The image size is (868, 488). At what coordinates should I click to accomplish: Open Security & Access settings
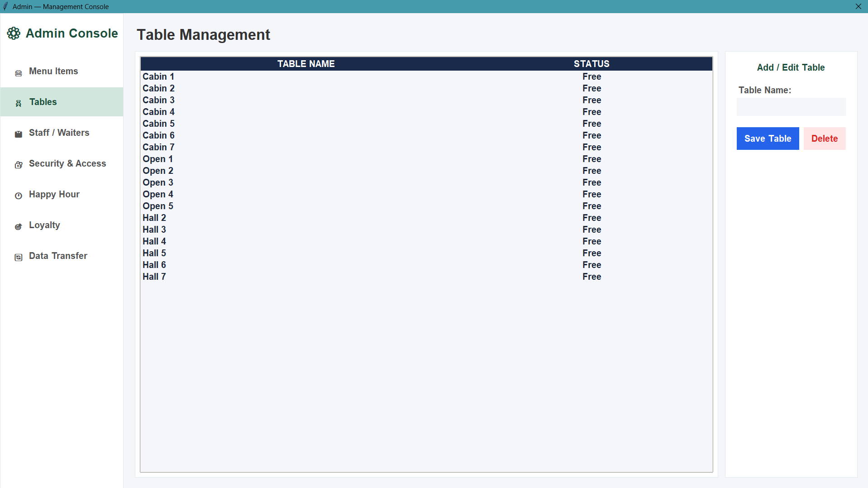click(x=62, y=163)
